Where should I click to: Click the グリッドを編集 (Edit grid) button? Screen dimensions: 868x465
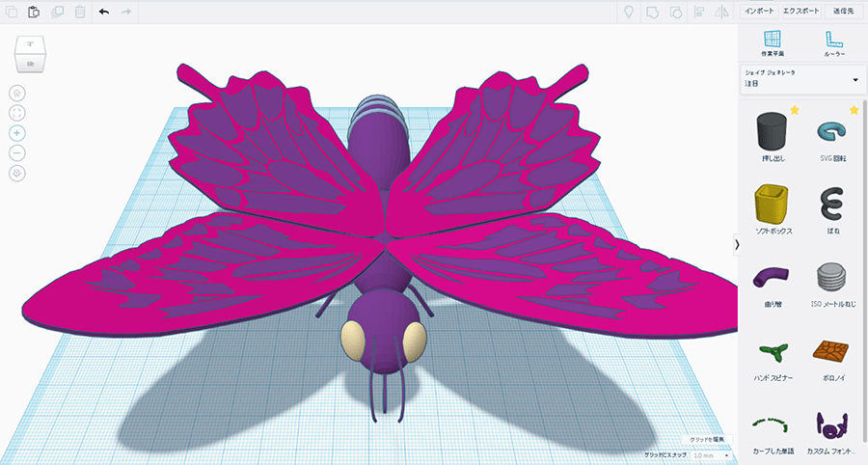click(707, 440)
